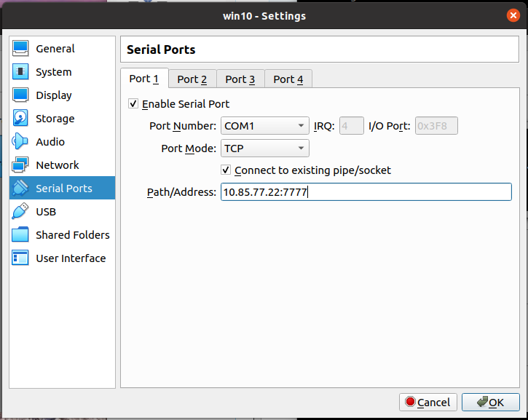Click the Cancel button
The image size is (528, 420).
pos(428,403)
